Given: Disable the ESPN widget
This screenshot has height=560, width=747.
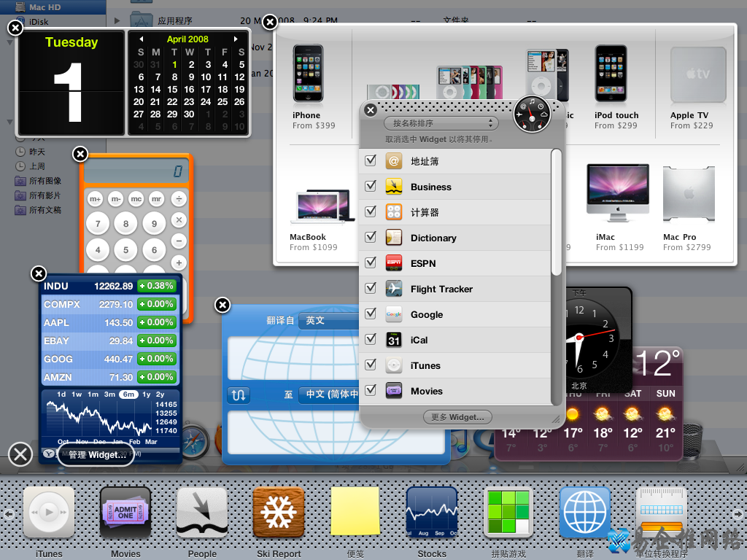Looking at the screenshot, I should click(x=370, y=262).
